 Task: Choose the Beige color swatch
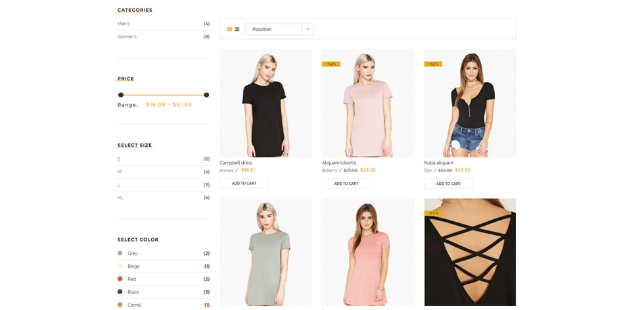120,266
